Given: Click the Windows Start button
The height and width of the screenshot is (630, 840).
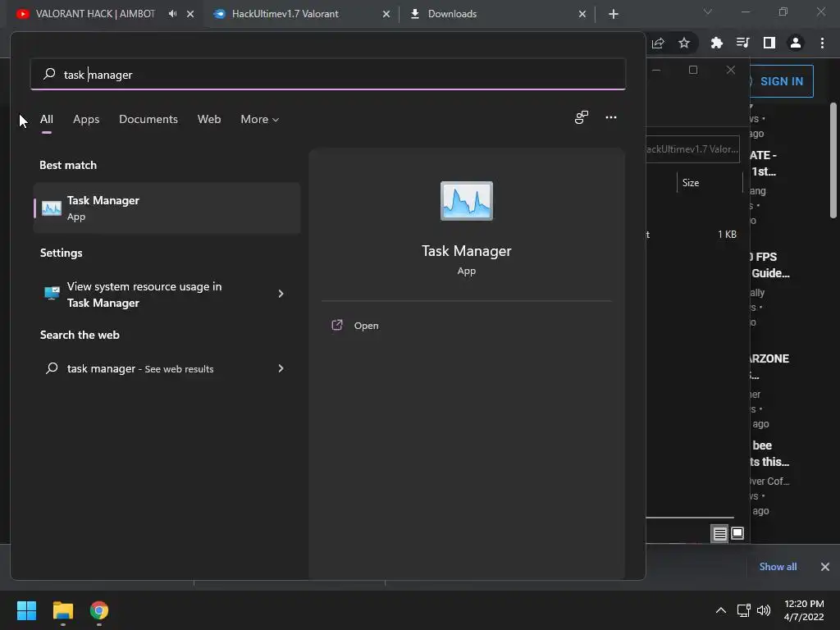Looking at the screenshot, I should point(26,610).
